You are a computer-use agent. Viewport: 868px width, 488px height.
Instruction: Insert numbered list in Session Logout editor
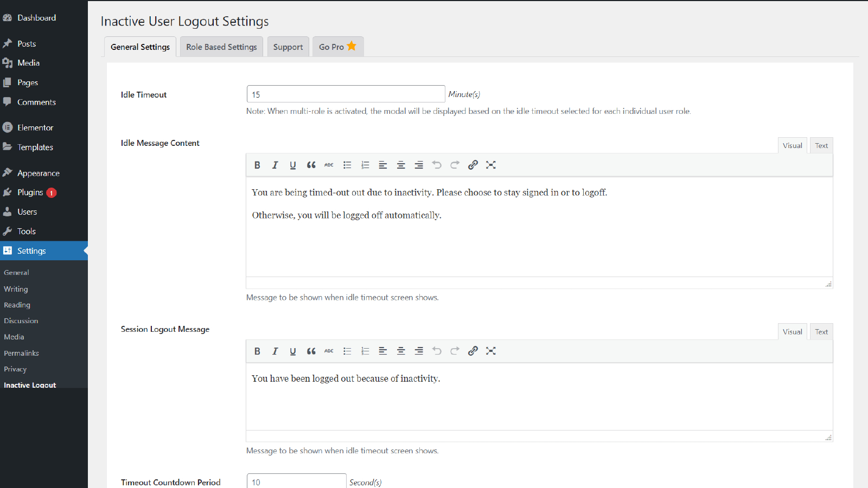coord(365,351)
